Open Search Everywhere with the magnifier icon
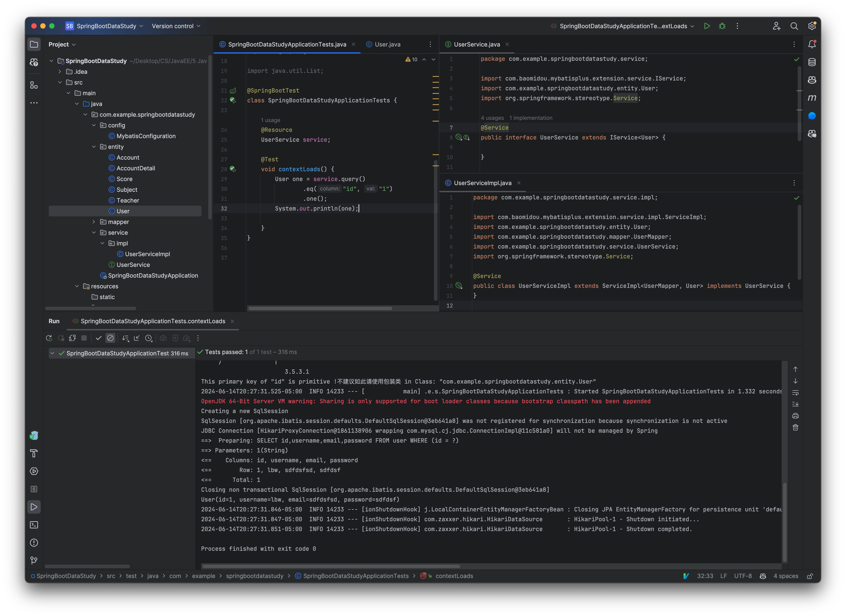Screen dimensions: 846x616 click(794, 26)
